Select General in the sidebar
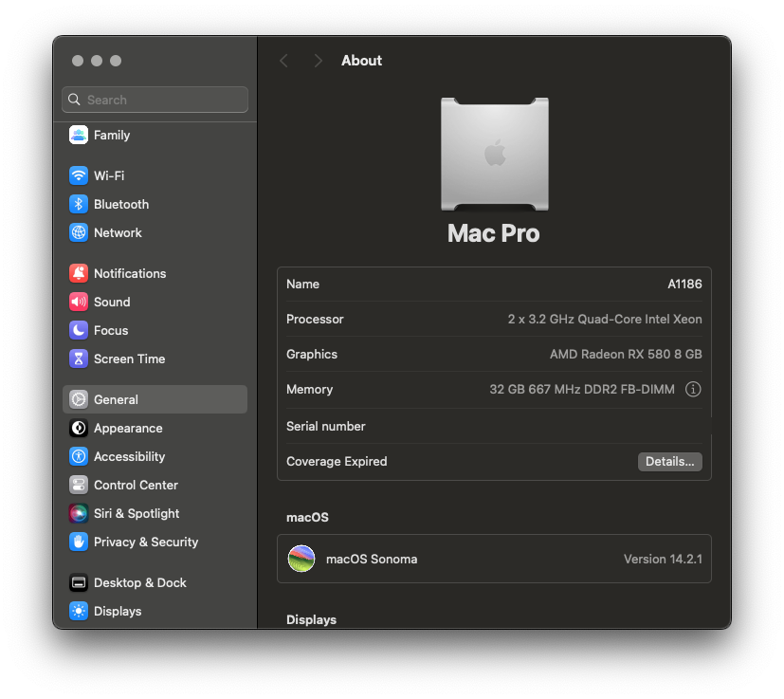 [155, 399]
